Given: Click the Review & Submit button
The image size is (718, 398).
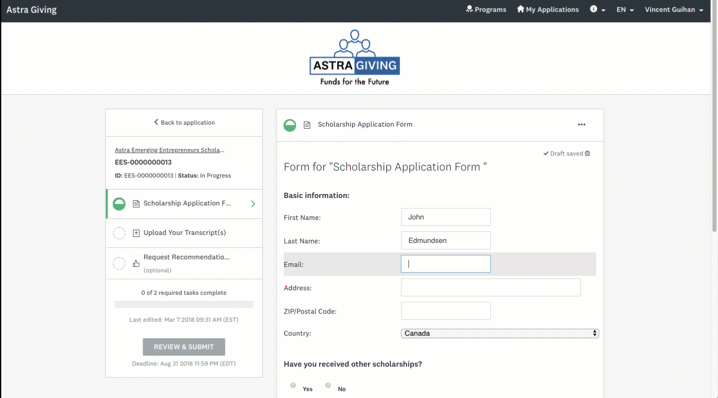Looking at the screenshot, I should (184, 347).
